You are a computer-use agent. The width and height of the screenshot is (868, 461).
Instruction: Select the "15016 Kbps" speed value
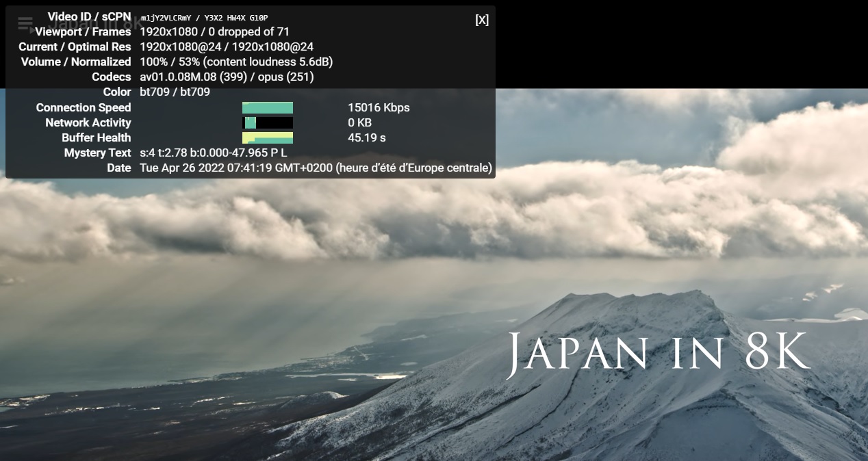pyautogui.click(x=379, y=107)
